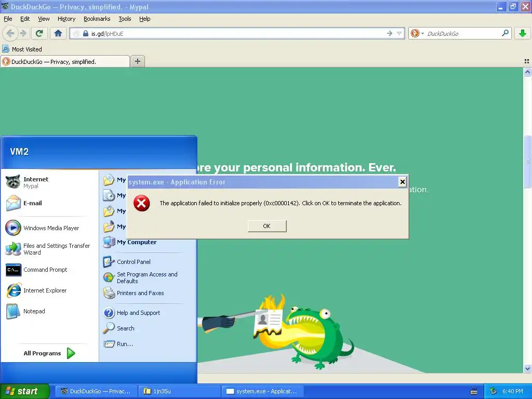This screenshot has height=399, width=532.
Task: Open the Bookmarks menu
Action: (x=97, y=19)
